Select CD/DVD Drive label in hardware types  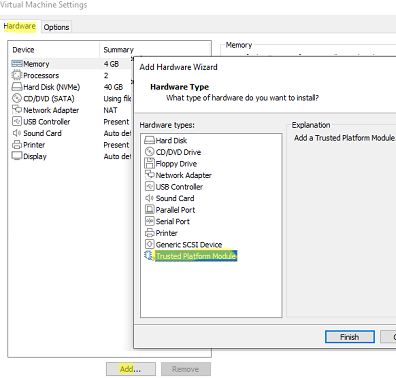pos(178,152)
